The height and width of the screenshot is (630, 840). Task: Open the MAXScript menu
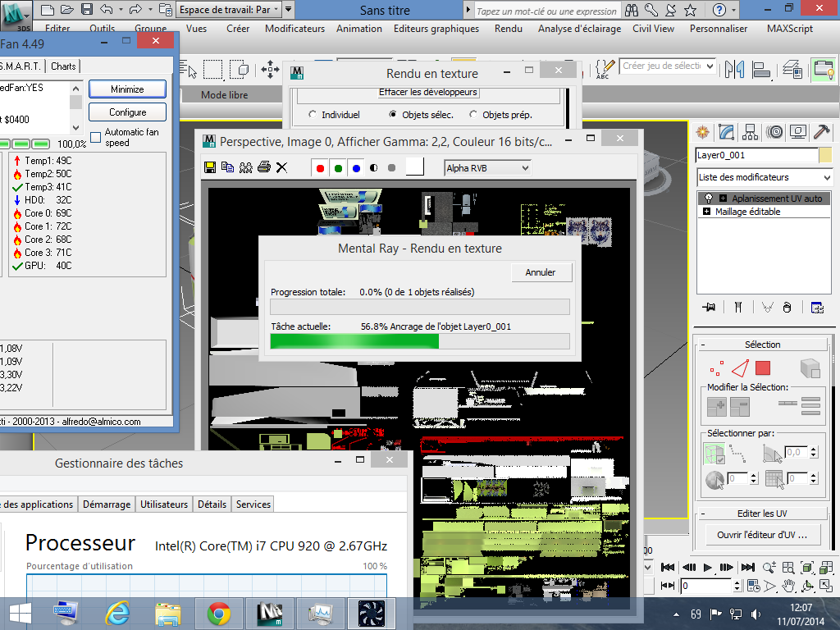tap(790, 29)
